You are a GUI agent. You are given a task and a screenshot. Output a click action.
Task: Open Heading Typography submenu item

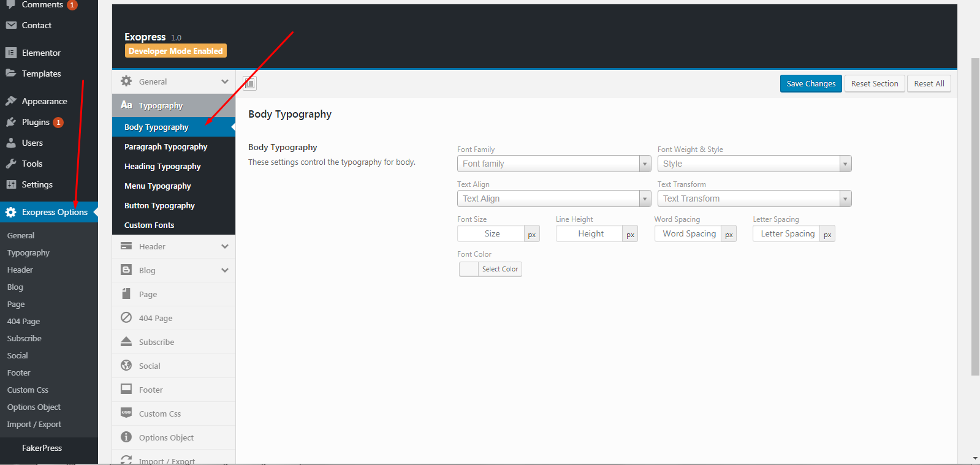coord(162,167)
